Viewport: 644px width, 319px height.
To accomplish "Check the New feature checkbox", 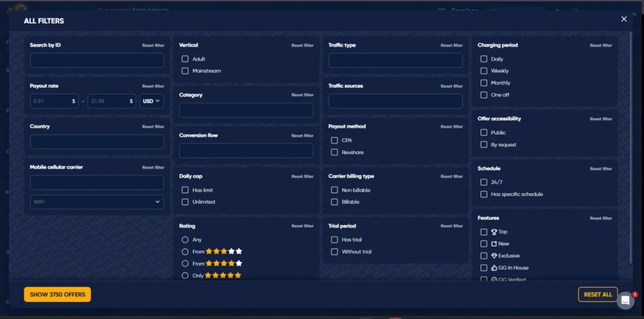I will [484, 243].
